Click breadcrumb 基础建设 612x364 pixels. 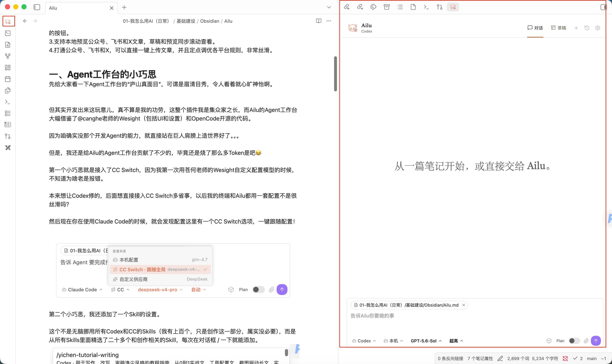click(186, 21)
